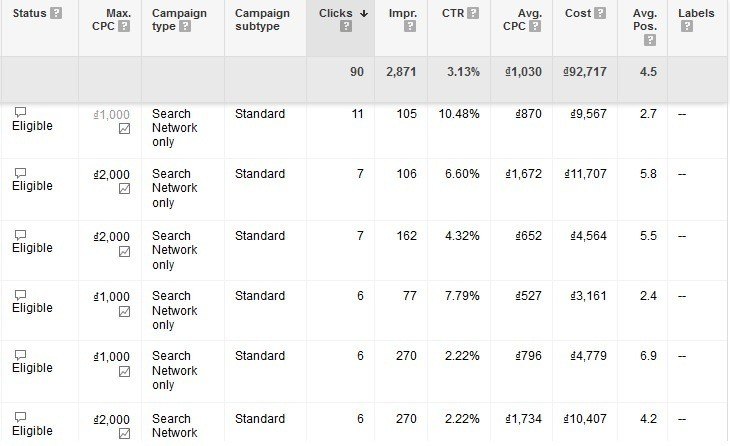Sort table by Campaign subtype header

pyautogui.click(x=262, y=20)
